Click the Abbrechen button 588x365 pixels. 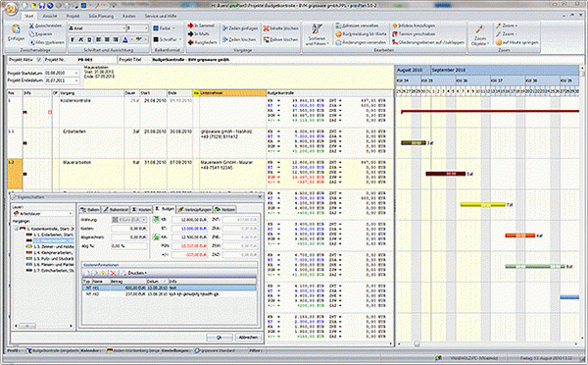click(248, 338)
